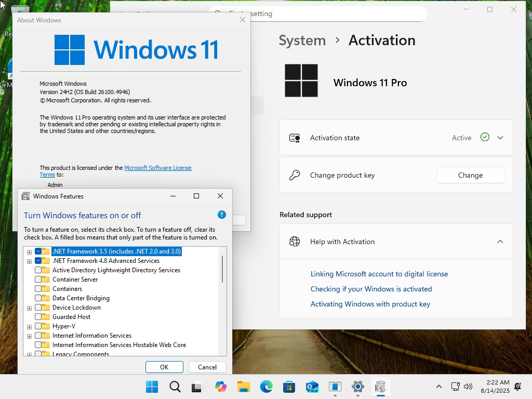Image resolution: width=532 pixels, height=399 pixels.
Task: Tick the Data Center Bridging checkbox
Action: click(38, 298)
